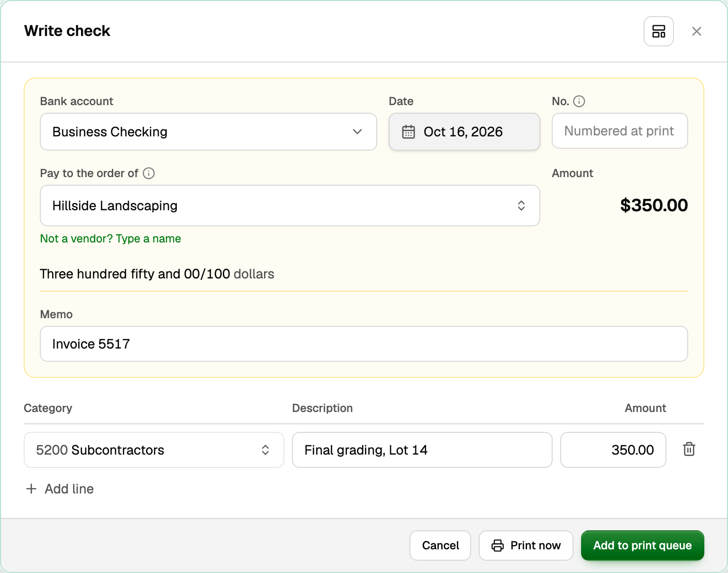Click the Description column header
The width and height of the screenshot is (728, 573).
pos(322,408)
